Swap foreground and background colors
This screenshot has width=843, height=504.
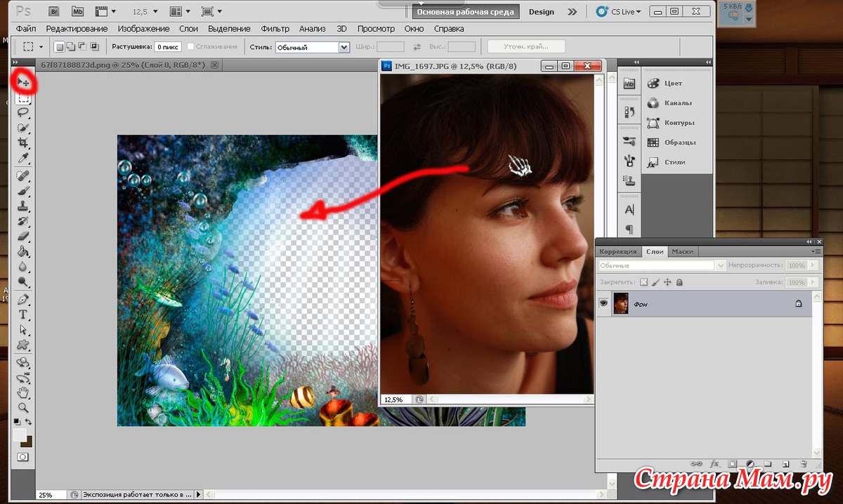click(29, 422)
